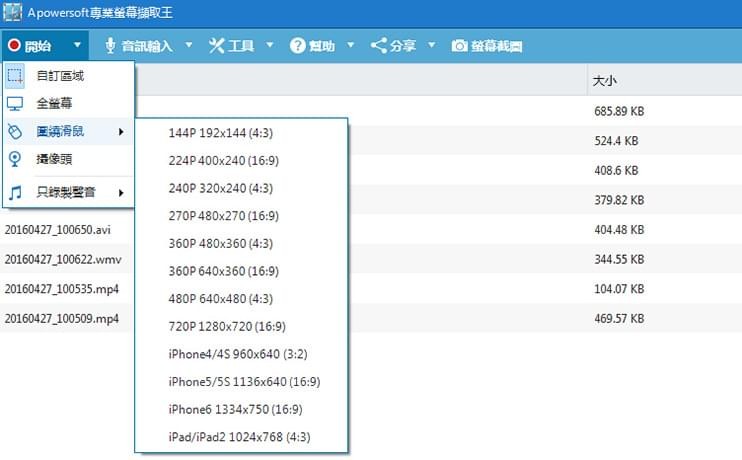Viewport: 742px width, 460px height.
Task: Select file 20160427_100650.avi
Action: [58, 230]
